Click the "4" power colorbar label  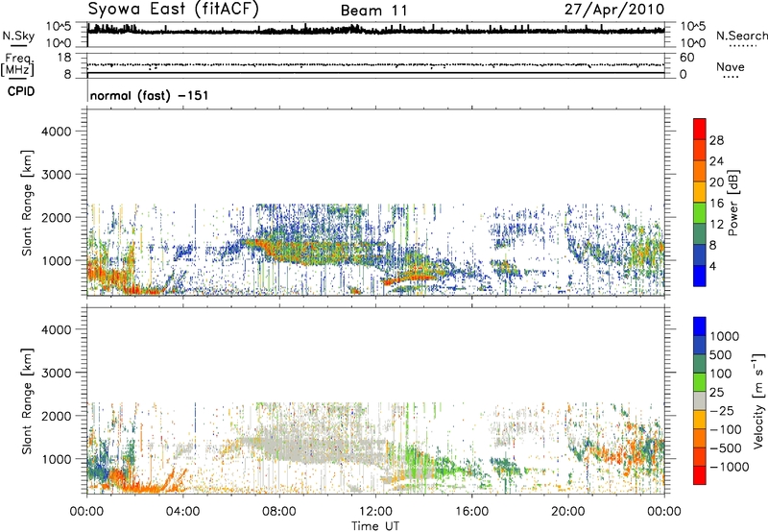(x=712, y=266)
